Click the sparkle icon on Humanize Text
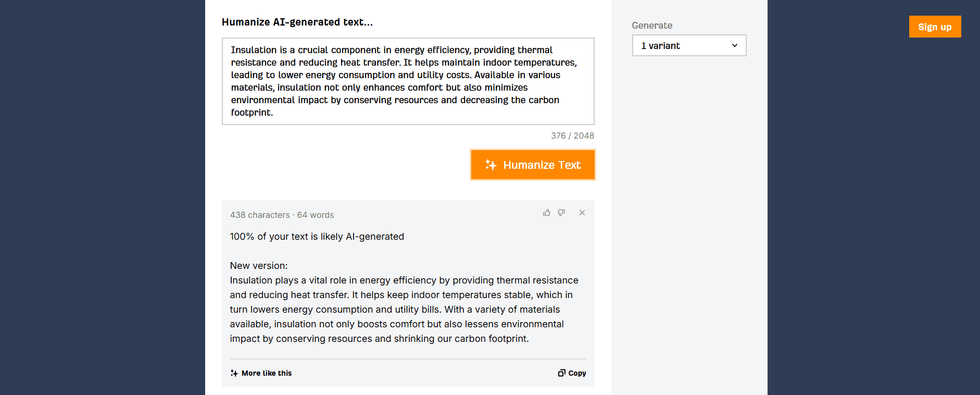 point(491,165)
